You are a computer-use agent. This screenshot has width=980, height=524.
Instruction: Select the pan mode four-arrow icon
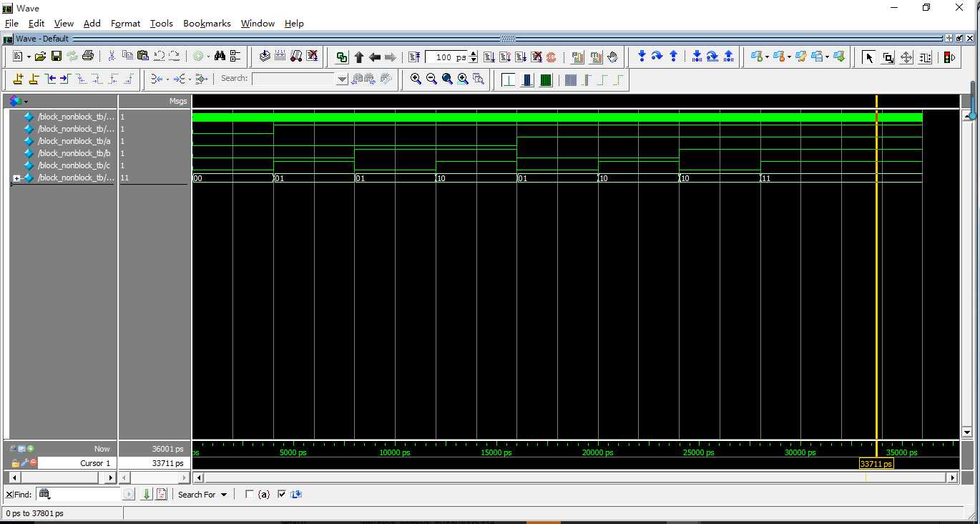[906, 57]
